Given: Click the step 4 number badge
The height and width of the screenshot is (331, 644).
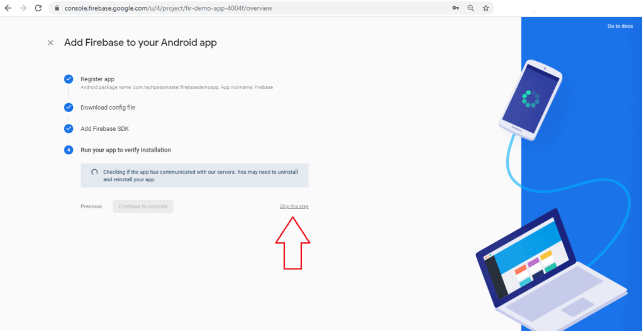Looking at the screenshot, I should 69,150.
